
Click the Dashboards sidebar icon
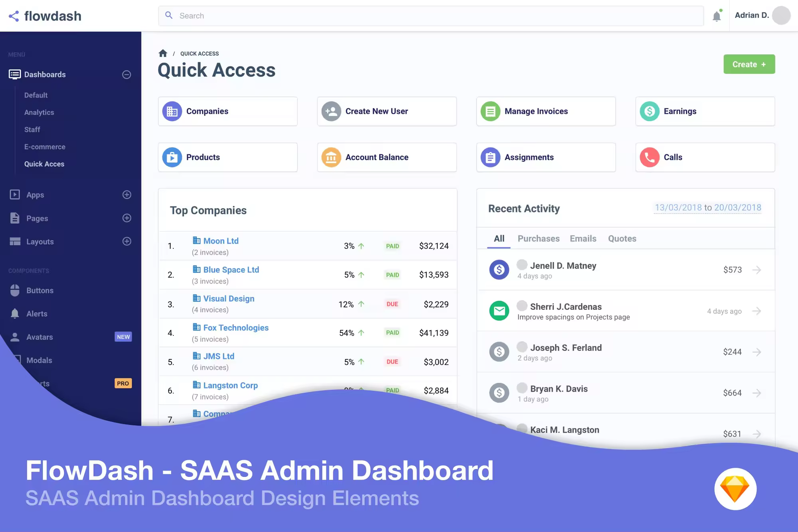coord(15,75)
